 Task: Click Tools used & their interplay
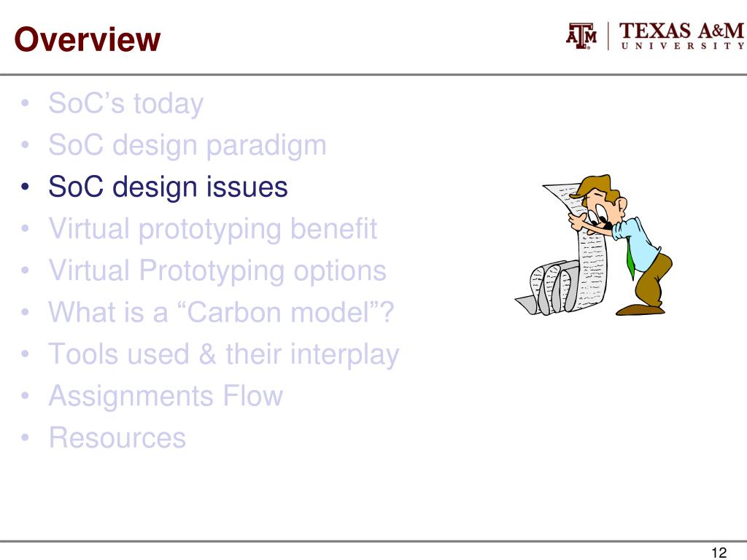click(x=223, y=354)
